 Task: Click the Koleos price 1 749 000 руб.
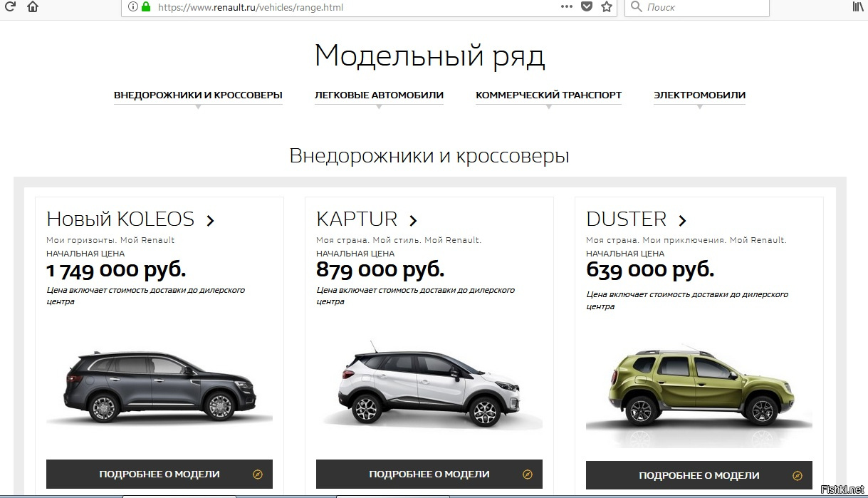[x=116, y=271]
